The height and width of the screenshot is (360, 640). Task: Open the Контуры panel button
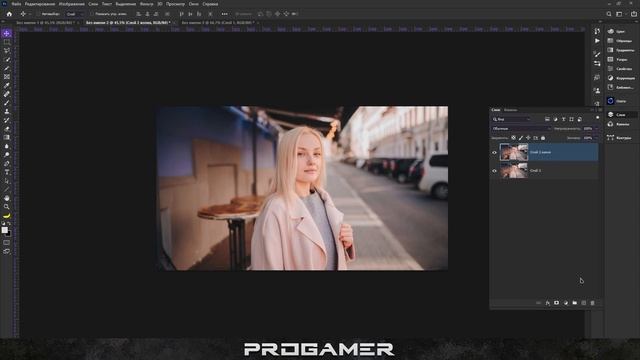(x=620, y=138)
